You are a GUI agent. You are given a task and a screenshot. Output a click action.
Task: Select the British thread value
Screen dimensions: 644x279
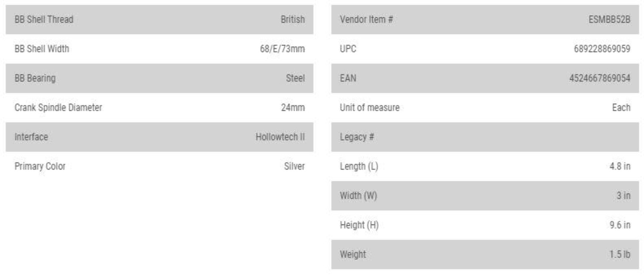click(x=292, y=19)
